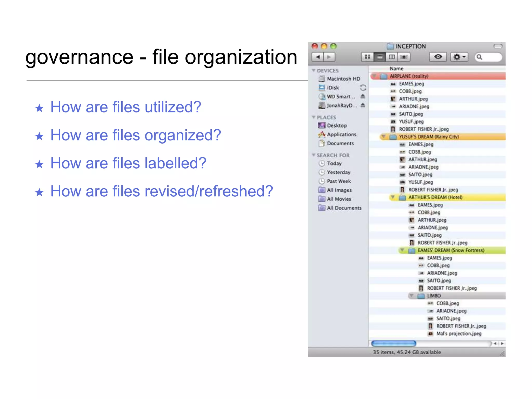Screen dimensions: 532x399
Task: Select the red AIRPLANE (reality) folder row
Action: pos(437,76)
